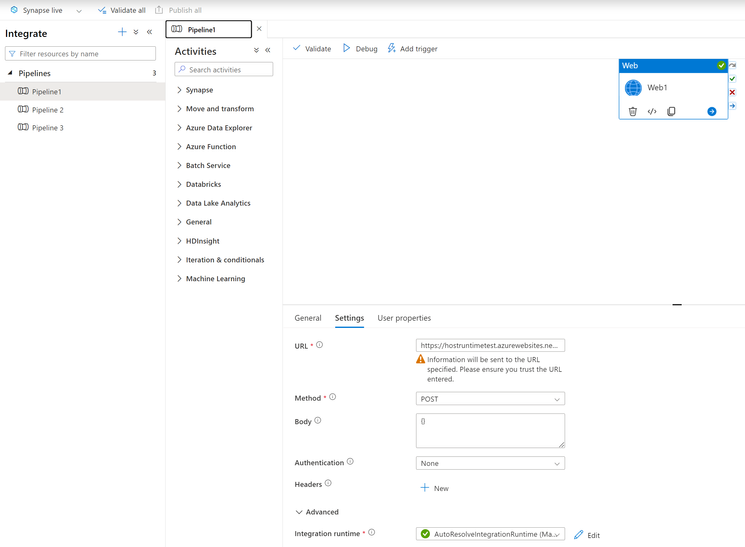Image resolution: width=745 pixels, height=547 pixels.
Task: Add a New header
Action: [434, 488]
